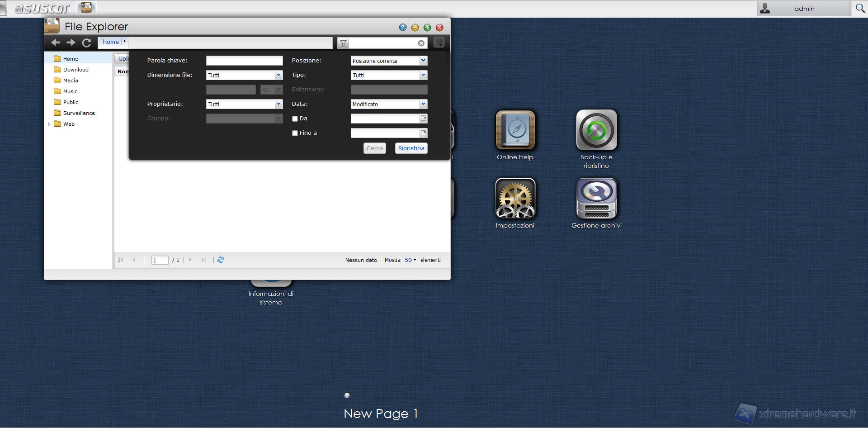Select the Download folder in sidebar
The width and height of the screenshot is (868, 428).
tap(75, 70)
